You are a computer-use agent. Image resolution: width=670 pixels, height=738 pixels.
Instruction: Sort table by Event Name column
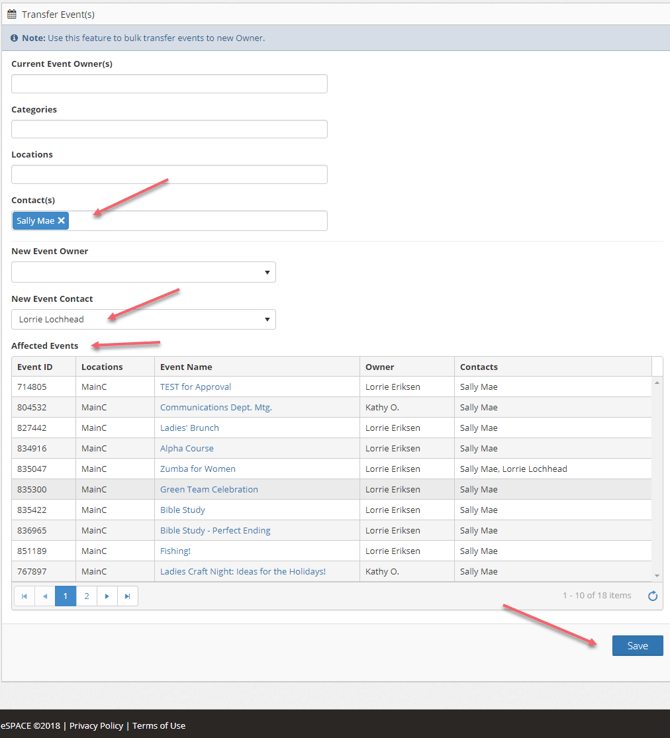[x=186, y=367]
